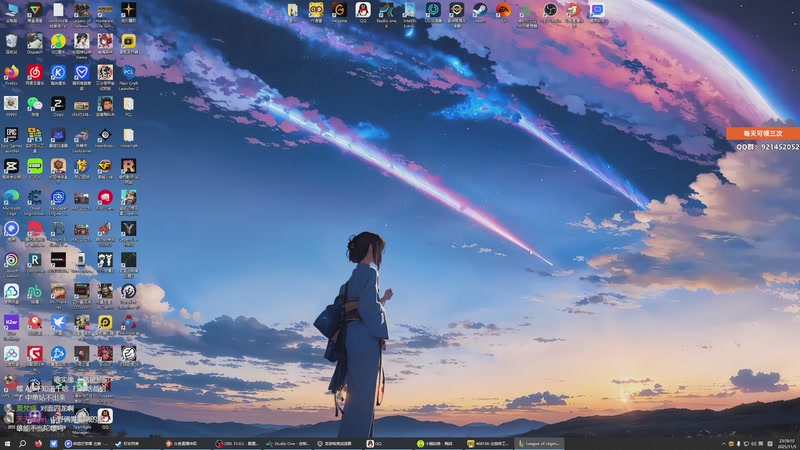Open the Recycle Bin on the desktop
This screenshot has height=450, width=800.
[x=11, y=43]
